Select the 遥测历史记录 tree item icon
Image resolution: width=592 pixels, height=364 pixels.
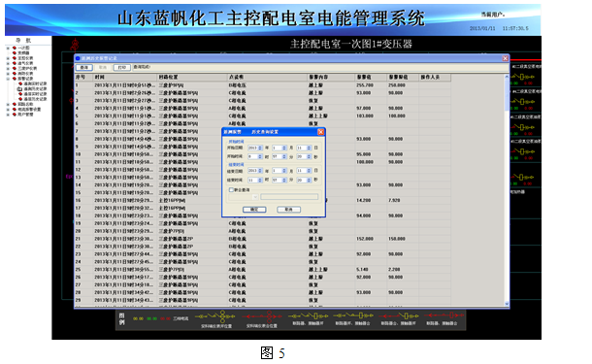(x=20, y=88)
